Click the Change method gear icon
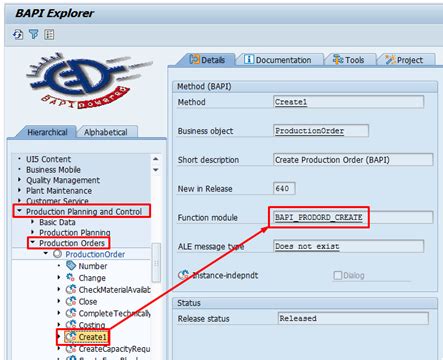The width and height of the screenshot is (443, 360). click(71, 277)
